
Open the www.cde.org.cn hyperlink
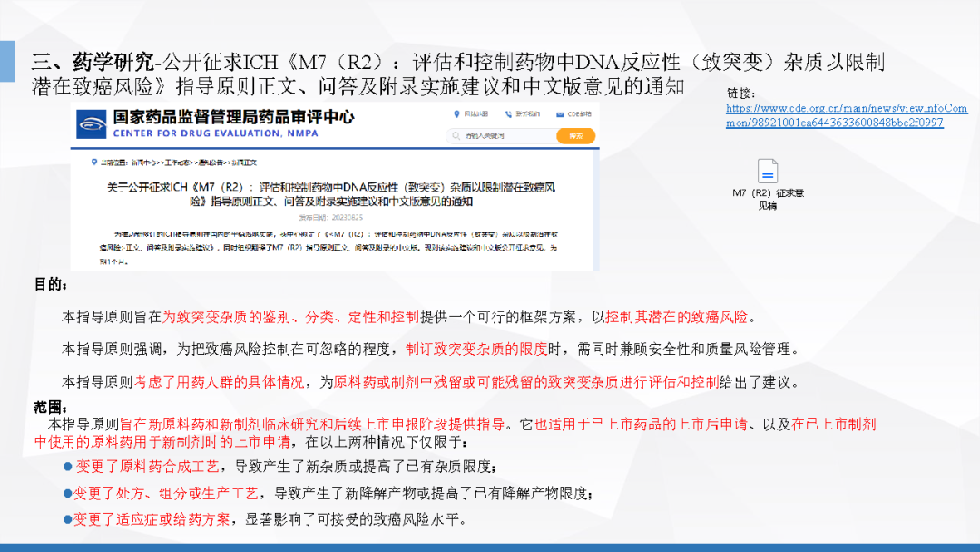pos(846,115)
